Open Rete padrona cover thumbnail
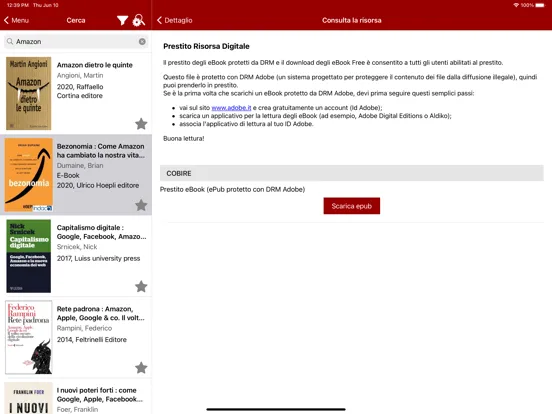The image size is (552, 414). 29,337
